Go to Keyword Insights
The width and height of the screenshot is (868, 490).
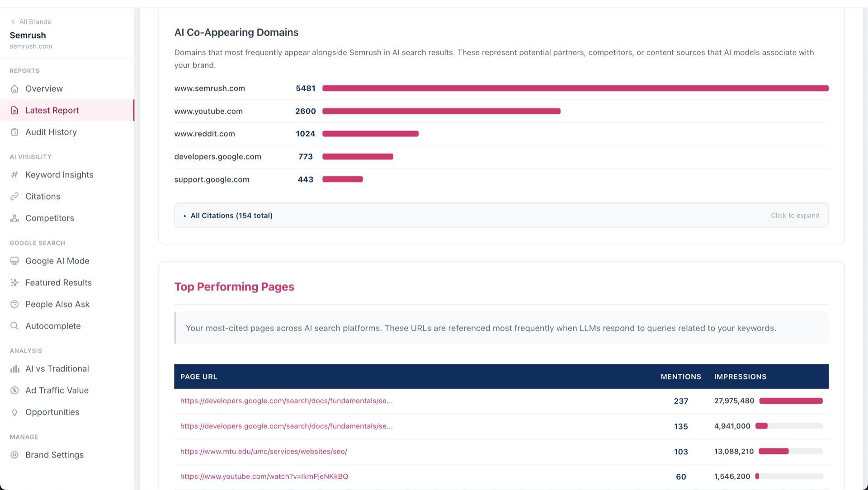67,174
